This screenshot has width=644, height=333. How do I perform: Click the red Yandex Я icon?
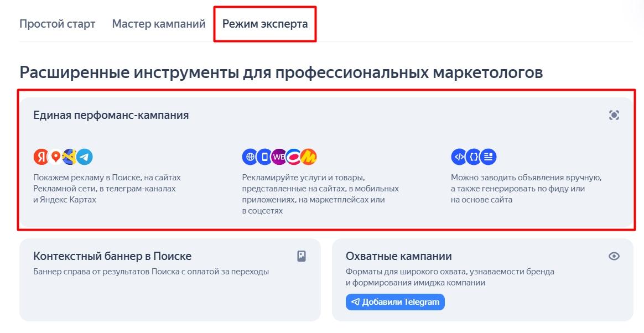pos(40,157)
